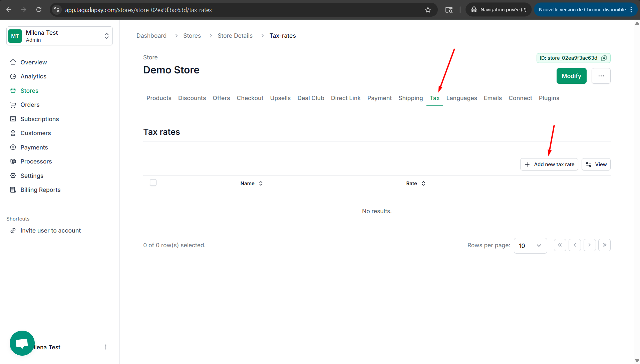640x364 pixels.
Task: Go to Dashboard breadcrumb
Action: point(151,36)
